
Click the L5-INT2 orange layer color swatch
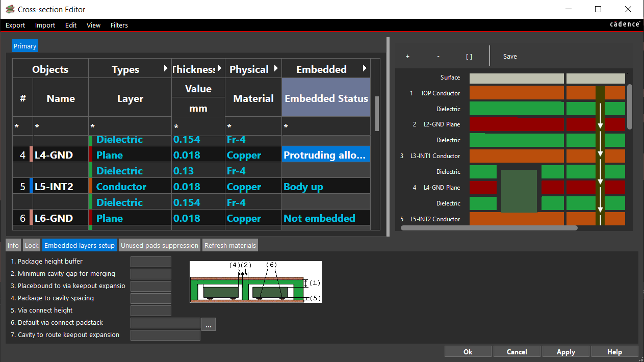[91, 187]
